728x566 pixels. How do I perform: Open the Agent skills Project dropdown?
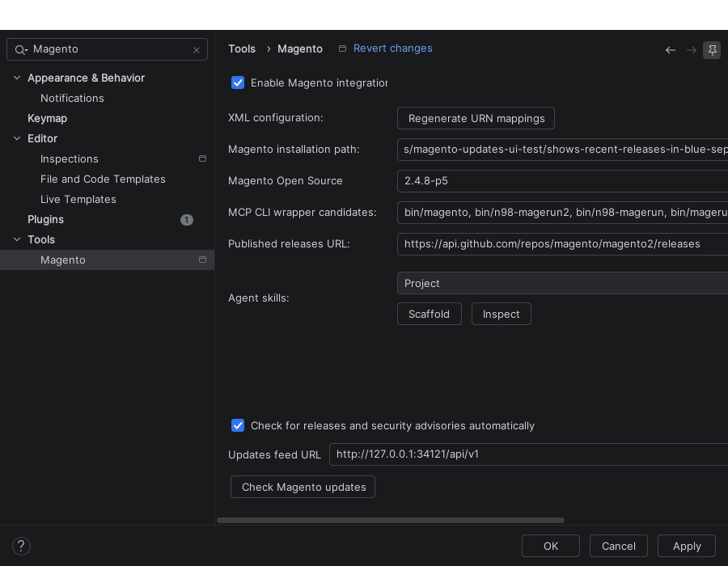click(562, 284)
